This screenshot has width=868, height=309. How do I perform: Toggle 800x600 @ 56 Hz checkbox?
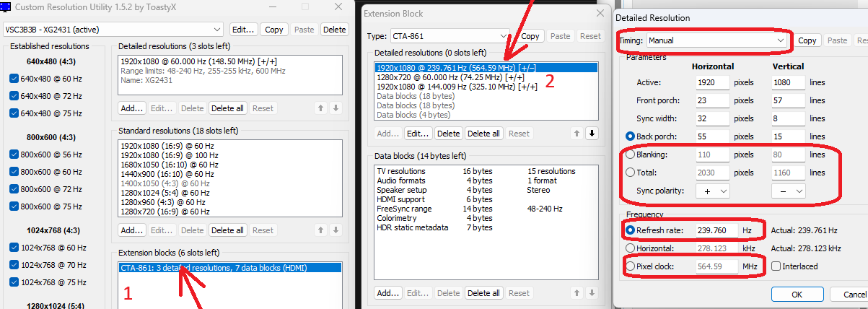(x=15, y=154)
